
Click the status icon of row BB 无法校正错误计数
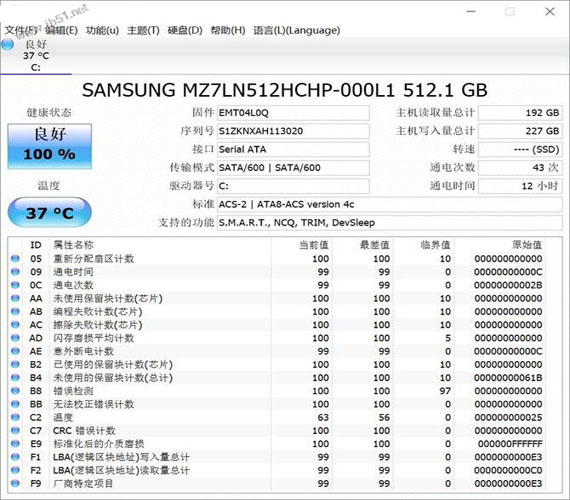(15, 404)
